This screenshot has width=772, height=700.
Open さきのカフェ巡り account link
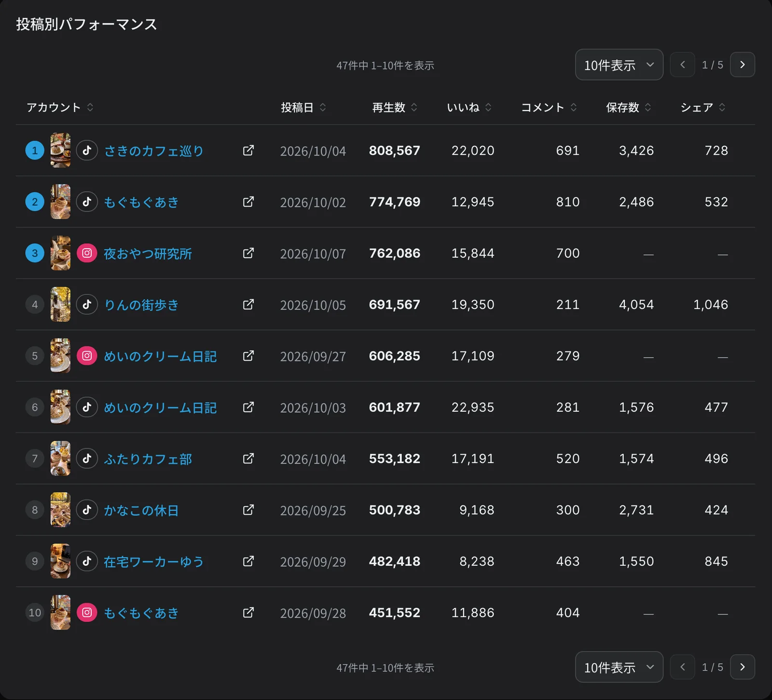click(153, 151)
